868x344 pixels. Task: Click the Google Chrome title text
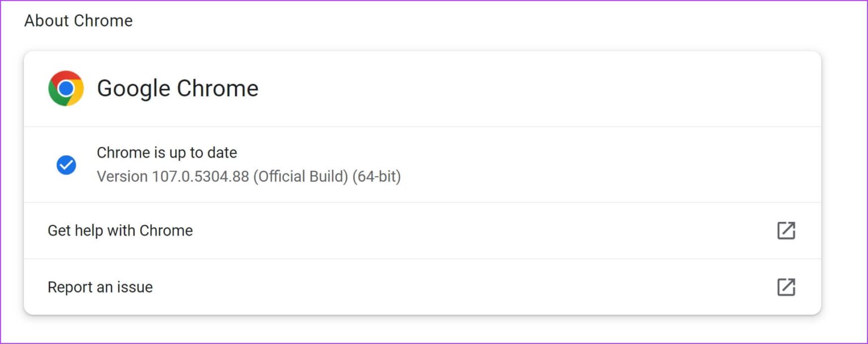pyautogui.click(x=177, y=88)
